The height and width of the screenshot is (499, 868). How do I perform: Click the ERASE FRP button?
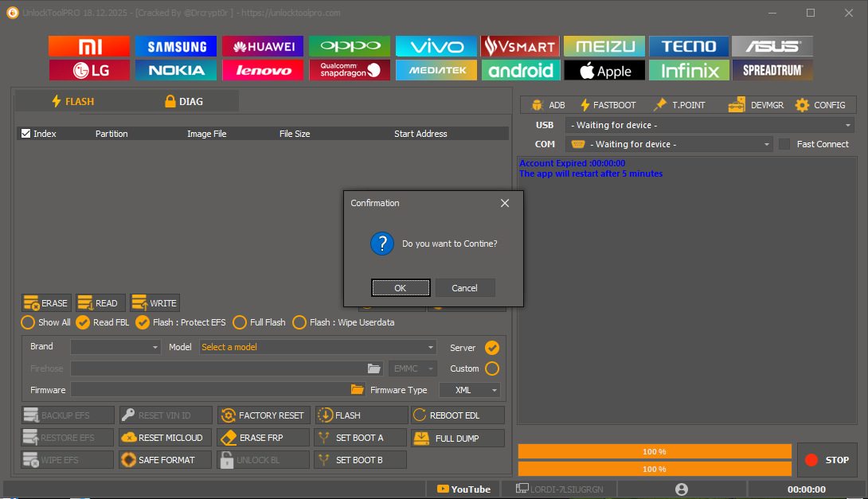tap(263, 438)
